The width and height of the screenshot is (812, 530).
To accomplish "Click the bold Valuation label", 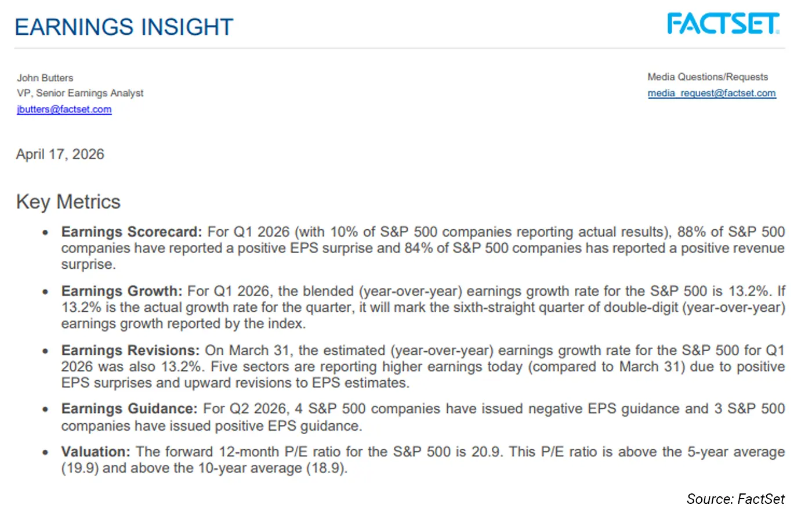I will coord(96,452).
